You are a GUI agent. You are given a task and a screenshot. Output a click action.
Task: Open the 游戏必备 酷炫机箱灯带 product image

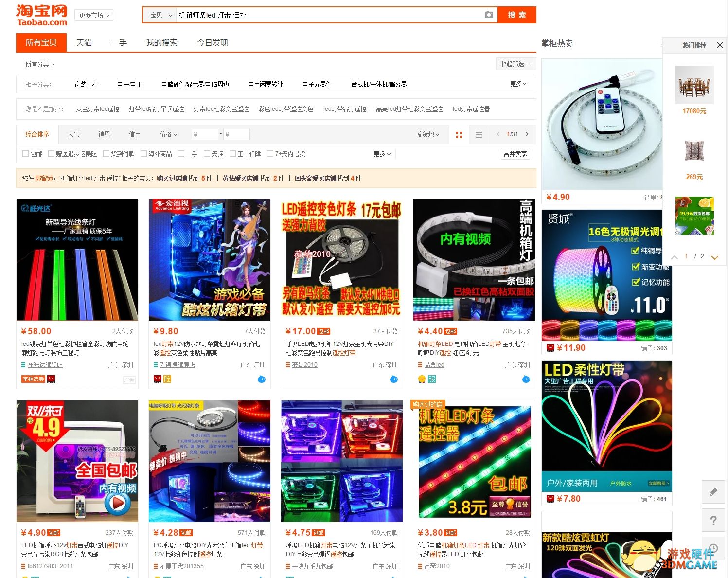coord(210,260)
